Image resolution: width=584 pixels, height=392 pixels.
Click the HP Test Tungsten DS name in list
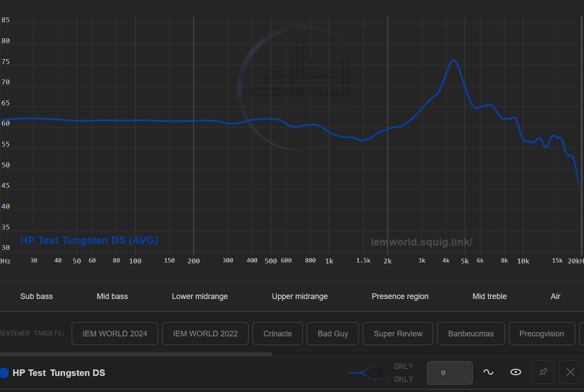[59, 373]
